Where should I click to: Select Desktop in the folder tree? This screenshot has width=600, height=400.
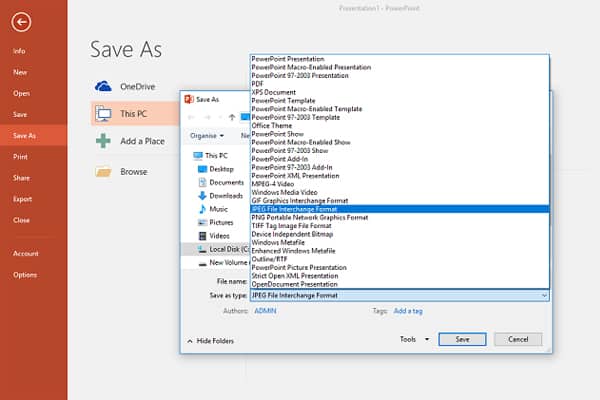pos(221,169)
